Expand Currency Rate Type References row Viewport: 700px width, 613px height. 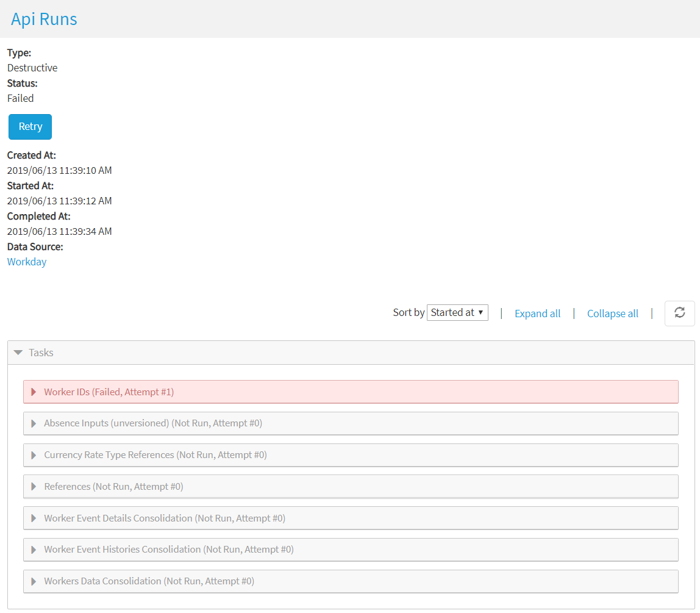pos(155,455)
